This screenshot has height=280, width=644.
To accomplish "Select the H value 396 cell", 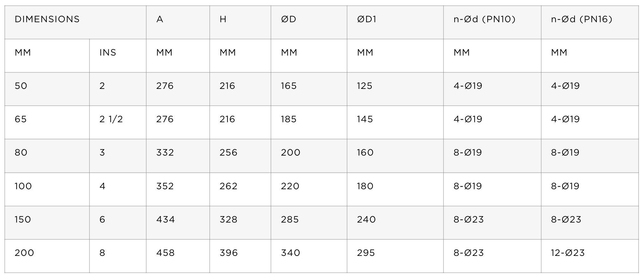I will coord(240,256).
